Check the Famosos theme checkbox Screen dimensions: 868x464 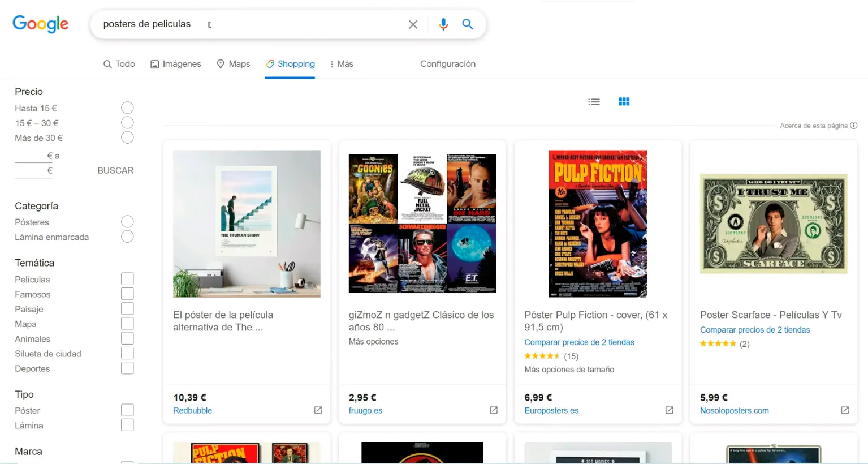(x=127, y=294)
